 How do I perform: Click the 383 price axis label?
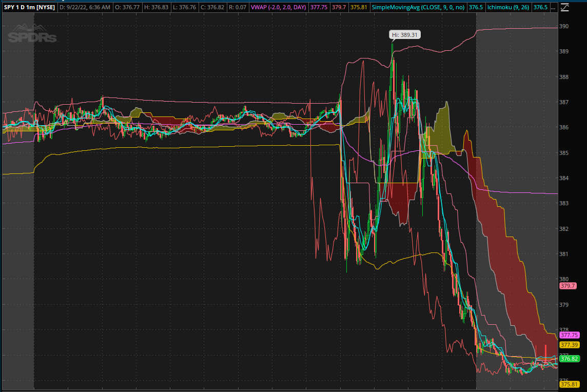pyautogui.click(x=564, y=203)
